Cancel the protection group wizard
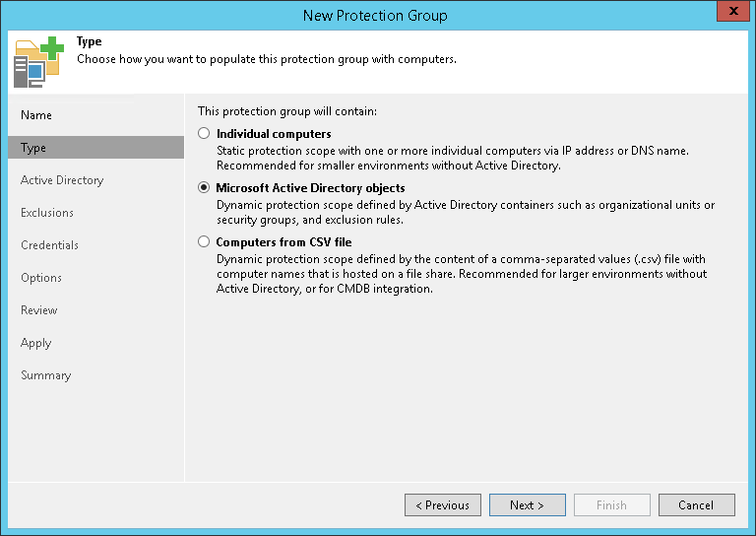This screenshot has height=536, width=756. click(696, 505)
